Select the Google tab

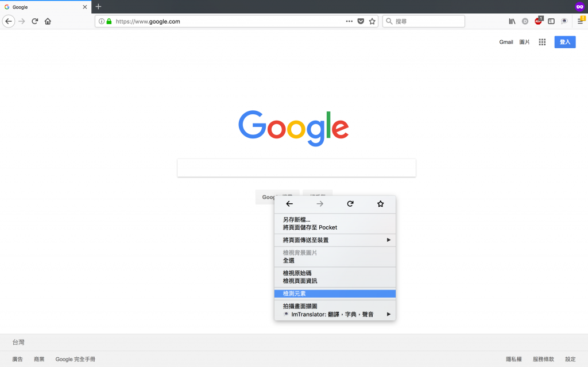pos(45,7)
